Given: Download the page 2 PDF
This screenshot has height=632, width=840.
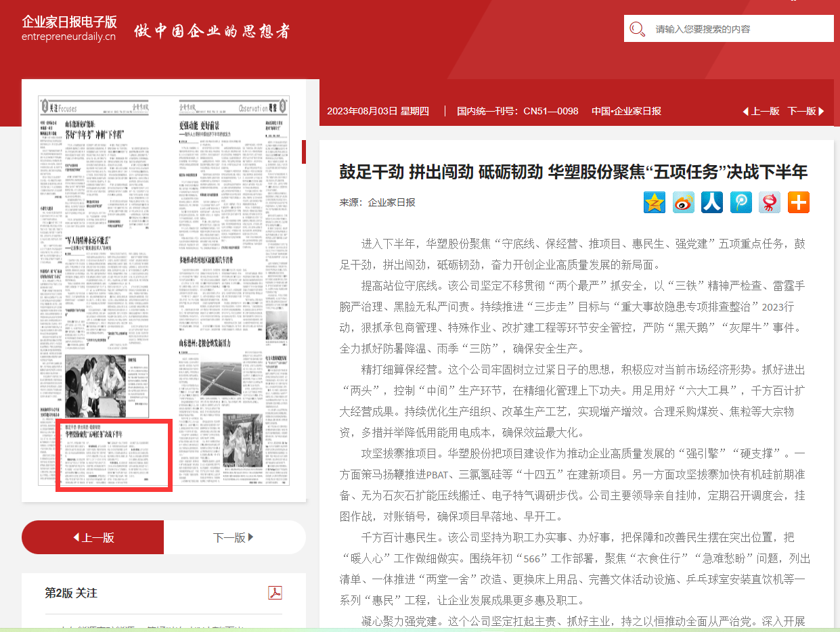Looking at the screenshot, I should coord(275,593).
